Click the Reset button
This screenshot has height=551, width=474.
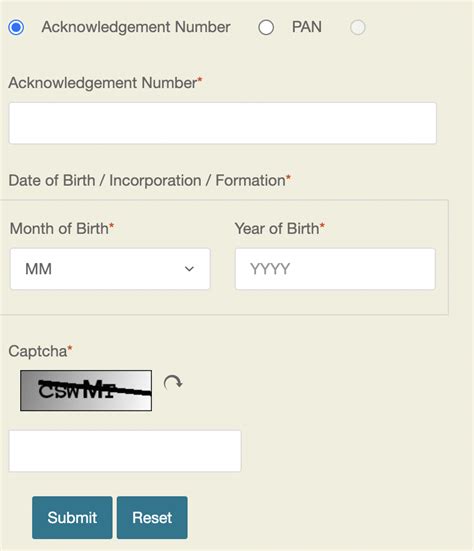click(x=152, y=517)
